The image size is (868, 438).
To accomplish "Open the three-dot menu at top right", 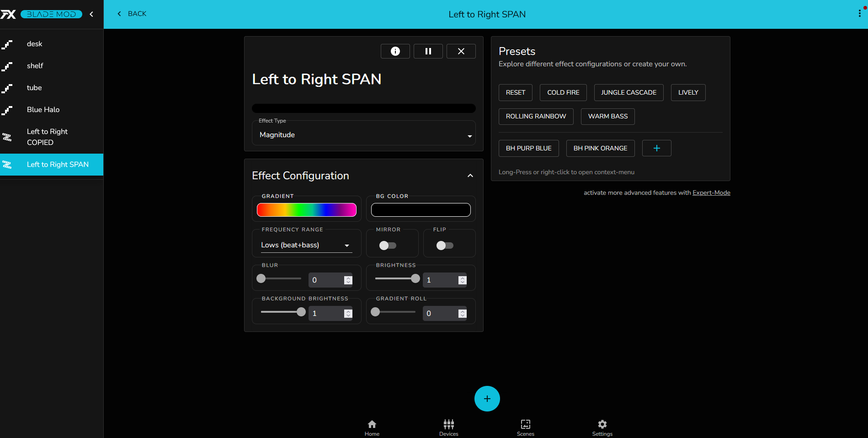I will (x=859, y=14).
